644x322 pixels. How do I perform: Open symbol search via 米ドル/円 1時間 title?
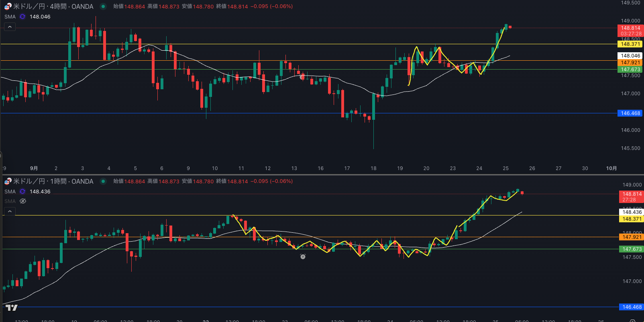pos(53,181)
